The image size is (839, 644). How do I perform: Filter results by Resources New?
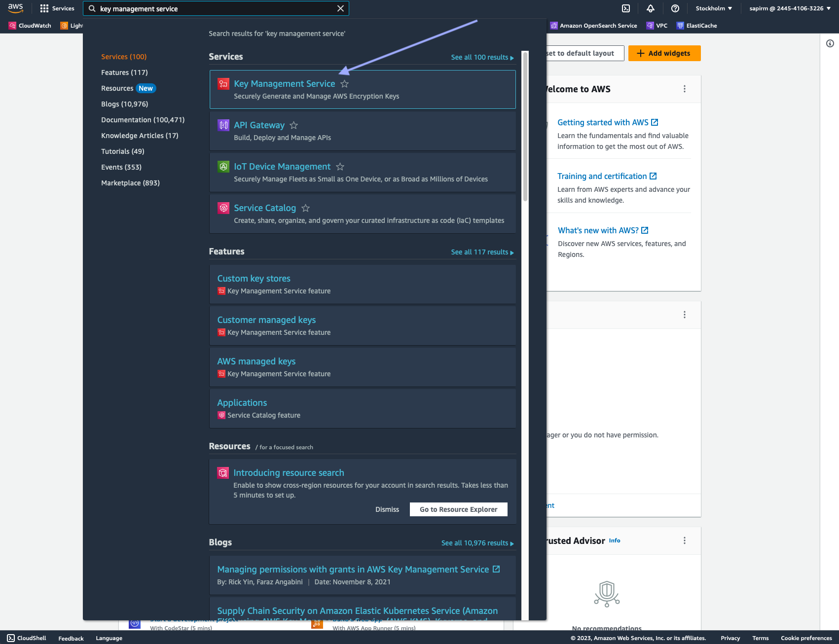[128, 88]
